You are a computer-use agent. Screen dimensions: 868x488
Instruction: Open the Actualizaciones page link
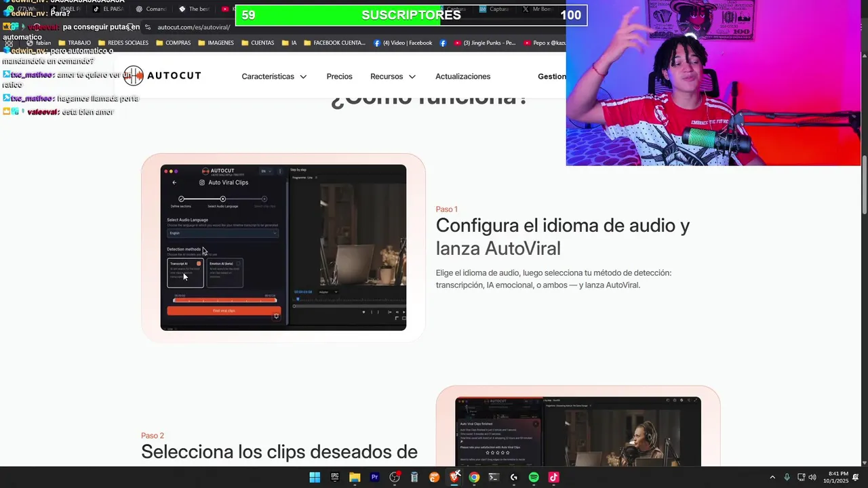coord(462,77)
